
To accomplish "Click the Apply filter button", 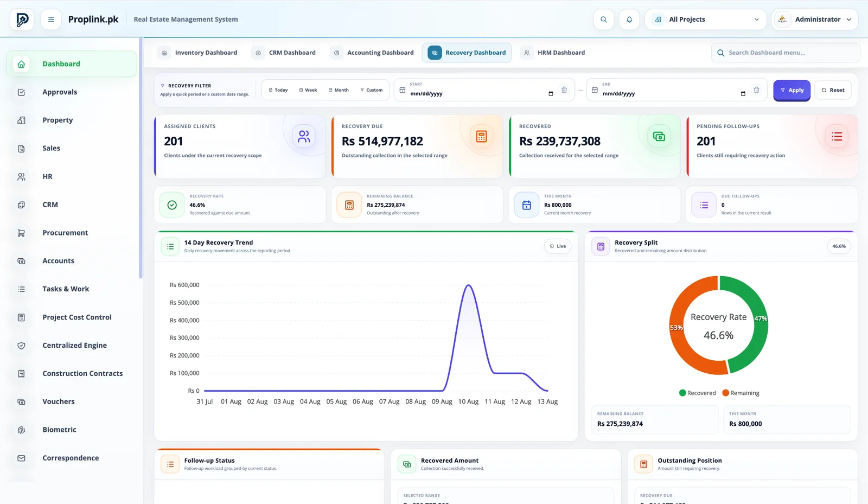I will (x=792, y=90).
